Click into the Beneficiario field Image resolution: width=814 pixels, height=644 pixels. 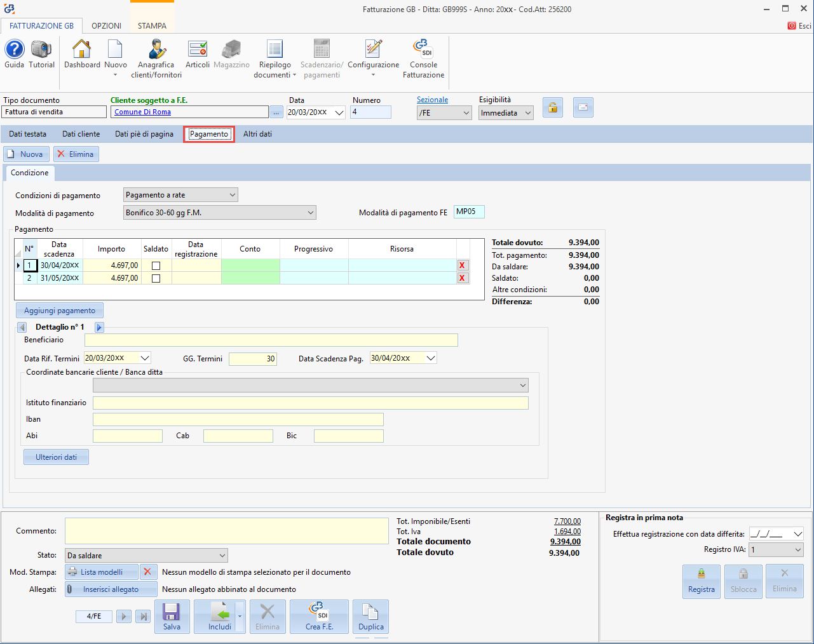click(x=271, y=340)
